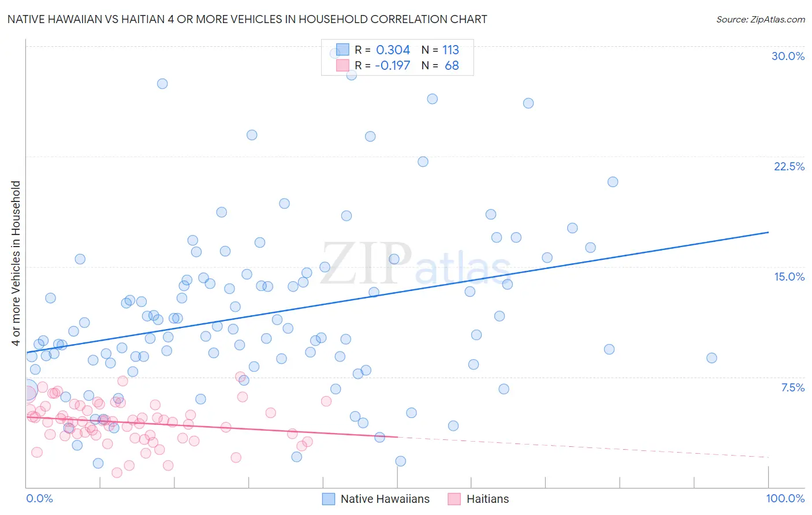
Task: Select the Native Hawaiians legend label
Action: coord(385,499)
